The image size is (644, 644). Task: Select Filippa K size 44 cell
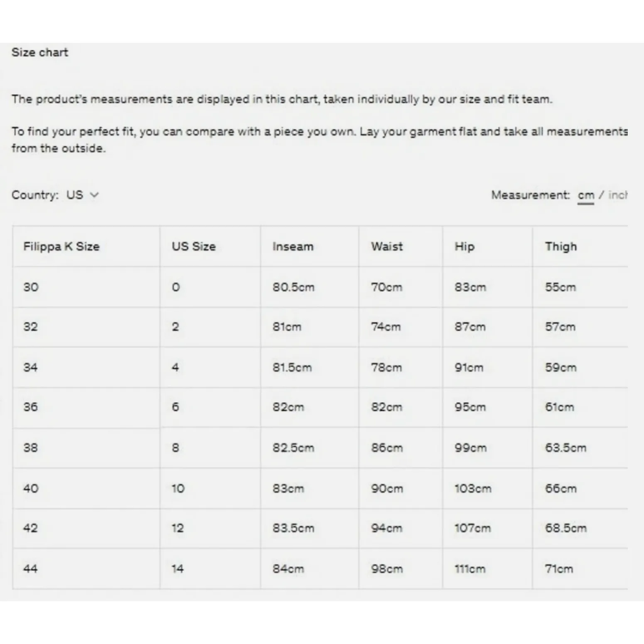(x=31, y=568)
